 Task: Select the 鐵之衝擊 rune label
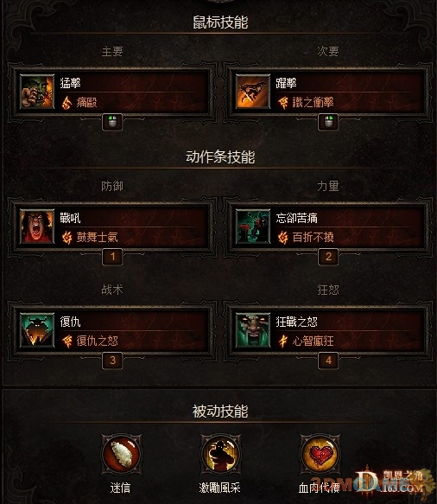[313, 103]
